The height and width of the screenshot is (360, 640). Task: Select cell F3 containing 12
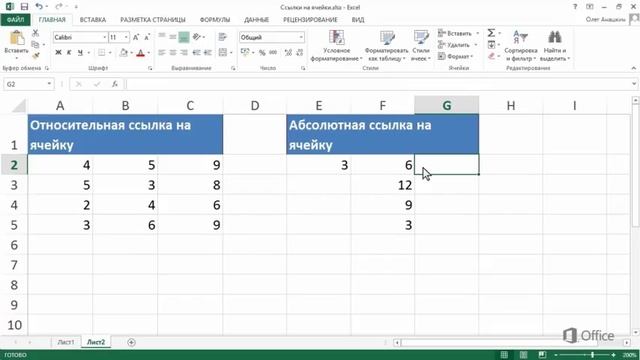382,185
